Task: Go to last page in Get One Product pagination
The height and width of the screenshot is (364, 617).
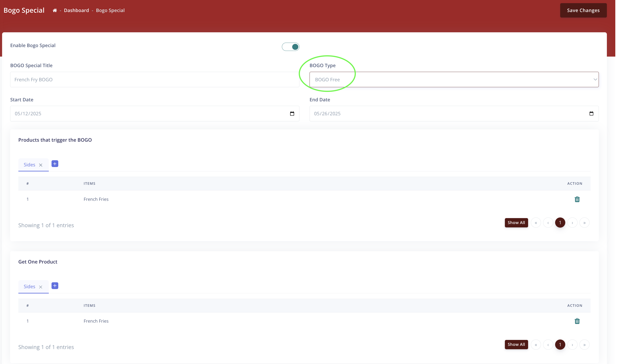Action: tap(584, 345)
